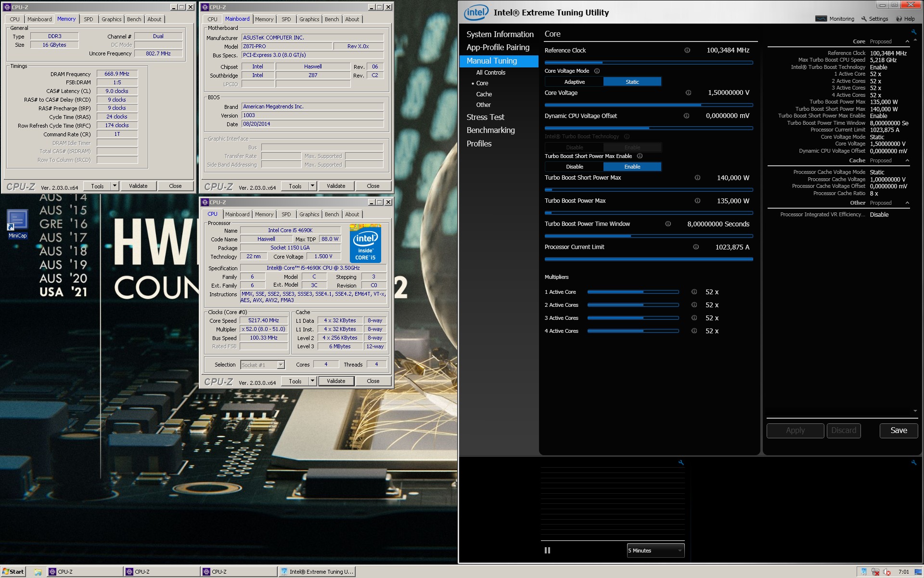Click info icon for Turbo Boost Power Time Window

(668, 223)
